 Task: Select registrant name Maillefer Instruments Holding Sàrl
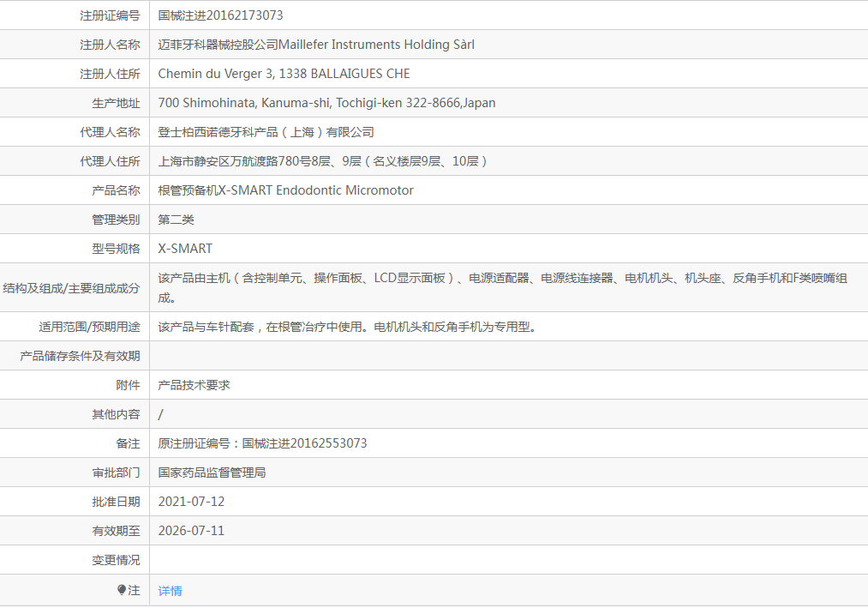(x=376, y=45)
